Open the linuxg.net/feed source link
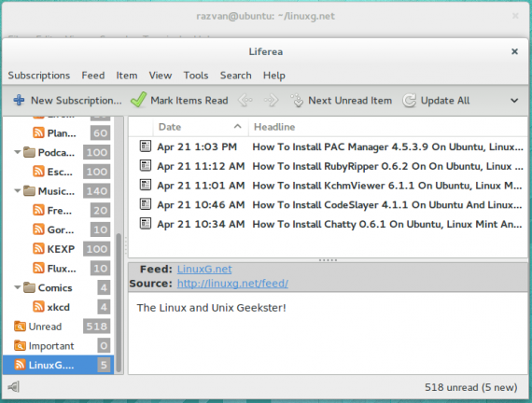 [232, 284]
